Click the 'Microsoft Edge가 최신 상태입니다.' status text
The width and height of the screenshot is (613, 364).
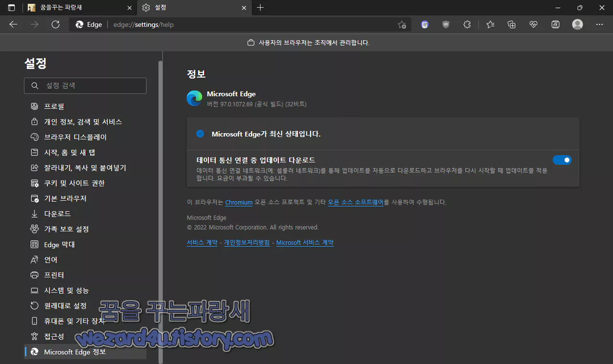(x=266, y=134)
